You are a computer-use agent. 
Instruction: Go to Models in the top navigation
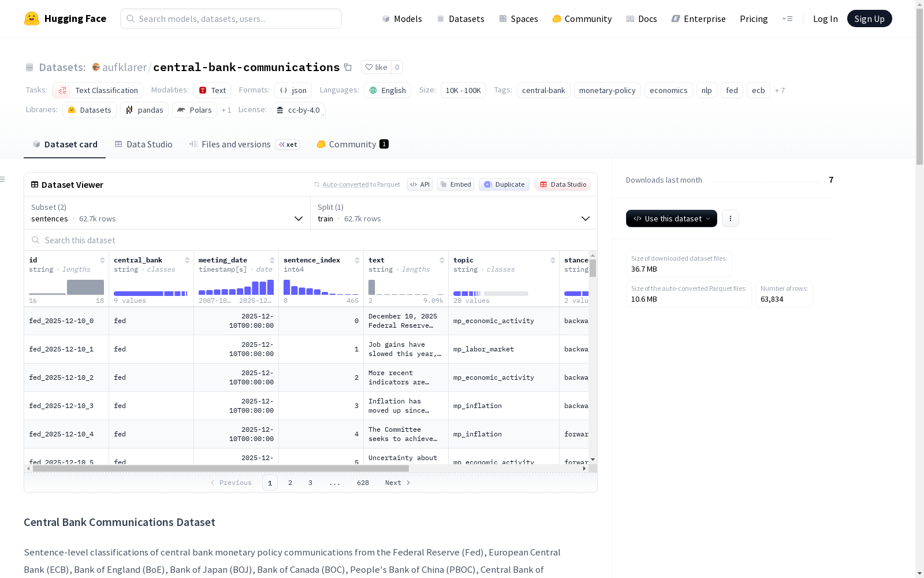click(402, 18)
